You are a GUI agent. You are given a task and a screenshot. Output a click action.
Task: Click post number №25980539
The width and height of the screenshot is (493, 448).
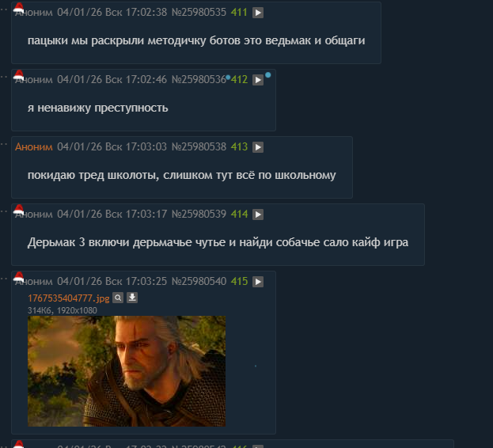(x=199, y=214)
